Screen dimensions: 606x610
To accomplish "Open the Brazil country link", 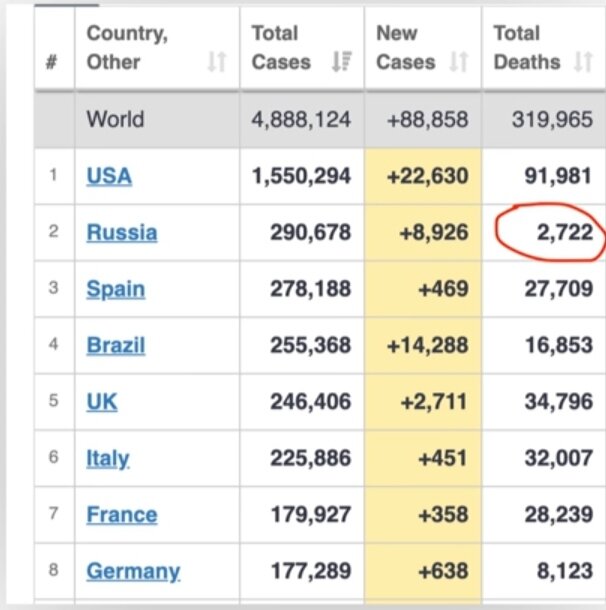I will click(116, 346).
